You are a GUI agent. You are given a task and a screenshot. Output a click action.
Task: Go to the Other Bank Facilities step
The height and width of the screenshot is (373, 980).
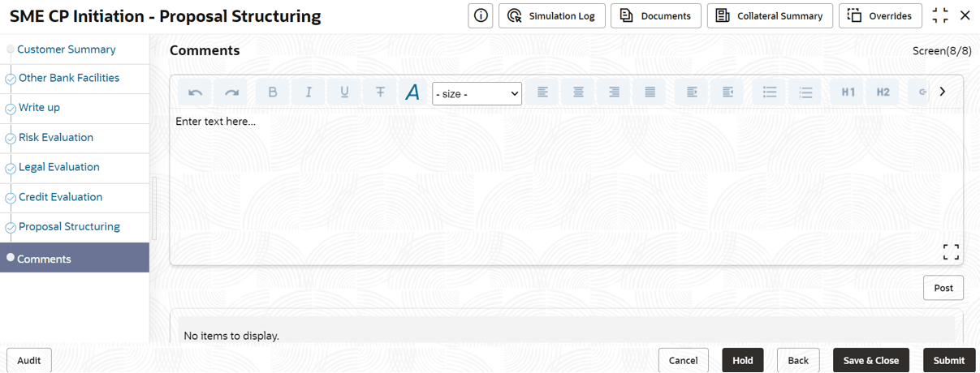69,78
